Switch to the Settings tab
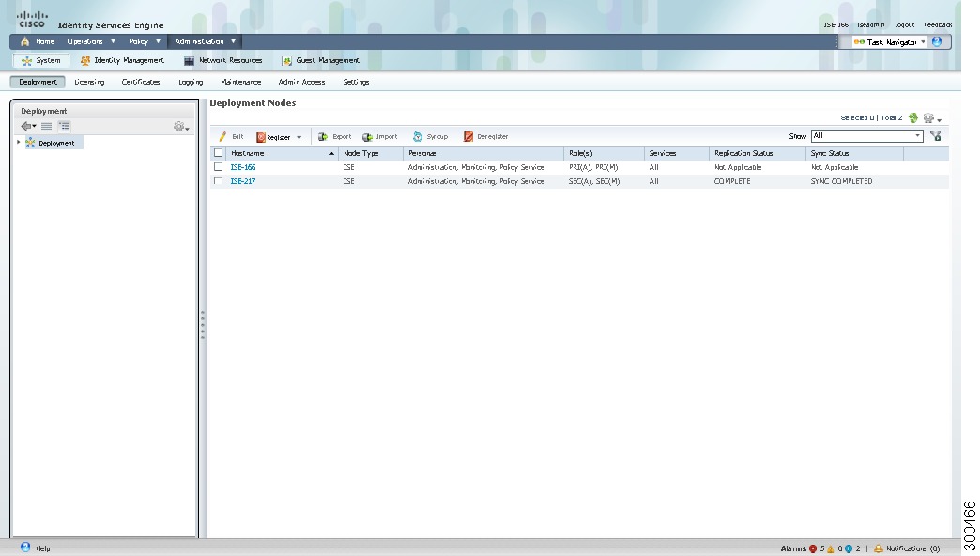This screenshot has height=556, width=980. pyautogui.click(x=356, y=82)
